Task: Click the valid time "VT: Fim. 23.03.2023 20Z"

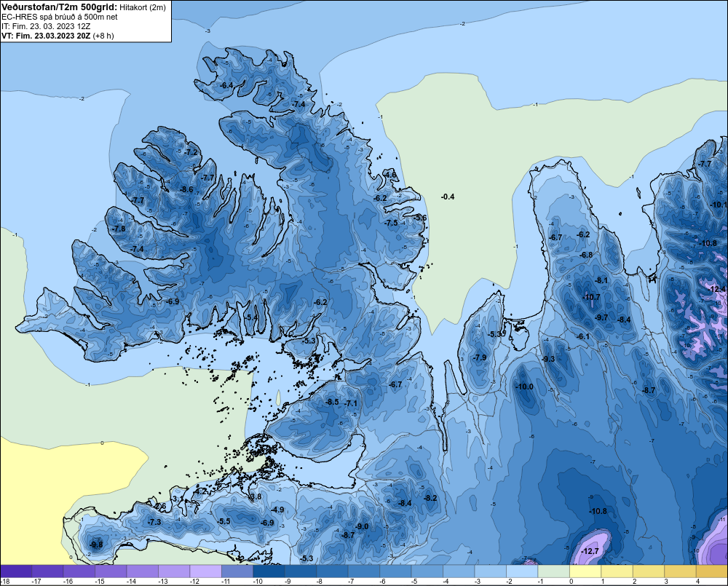Action: (x=46, y=36)
